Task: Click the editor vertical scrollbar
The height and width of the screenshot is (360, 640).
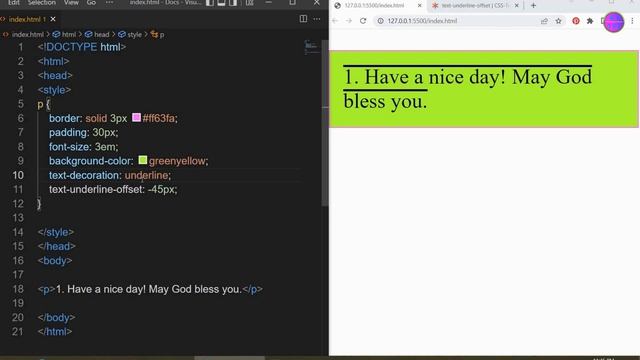Action: pyautogui.click(x=324, y=122)
